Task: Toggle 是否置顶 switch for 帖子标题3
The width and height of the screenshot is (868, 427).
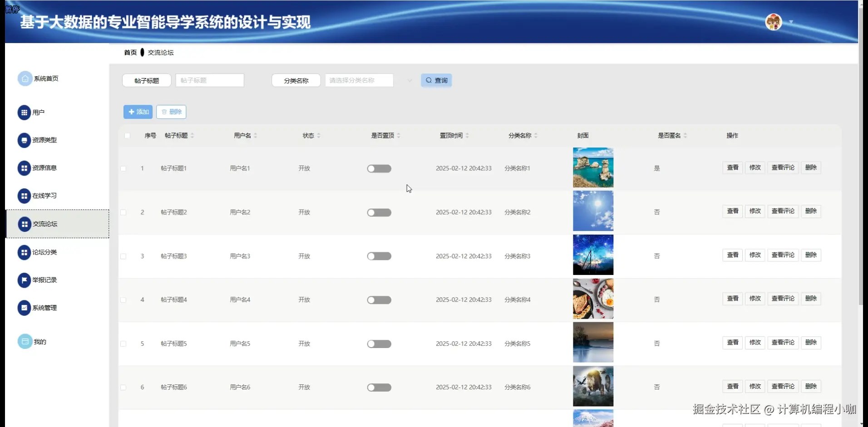Action: tap(379, 256)
